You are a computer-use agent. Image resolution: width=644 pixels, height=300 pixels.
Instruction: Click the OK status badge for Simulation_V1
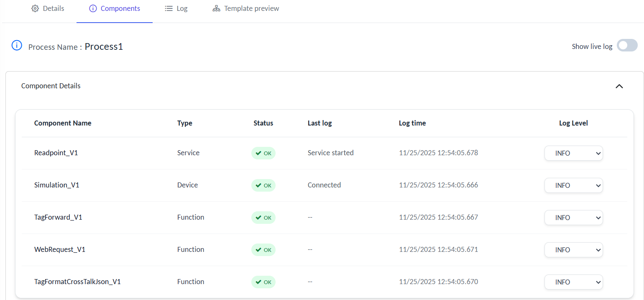263,185
